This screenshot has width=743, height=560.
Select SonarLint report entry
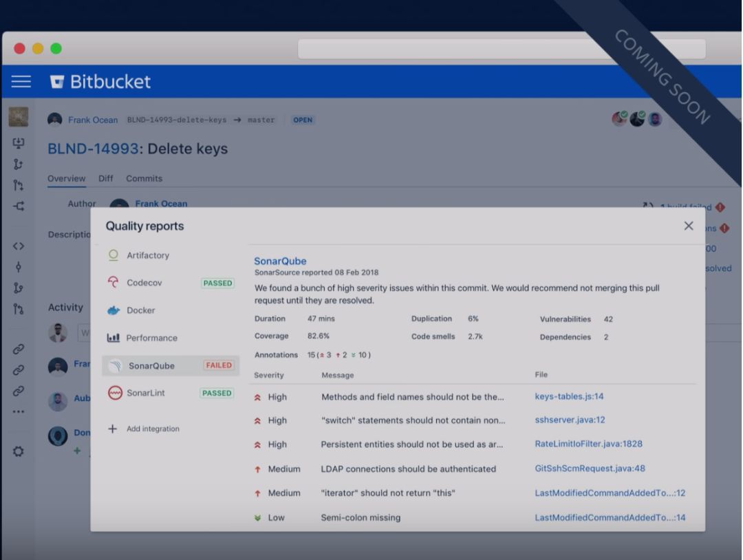(171, 394)
